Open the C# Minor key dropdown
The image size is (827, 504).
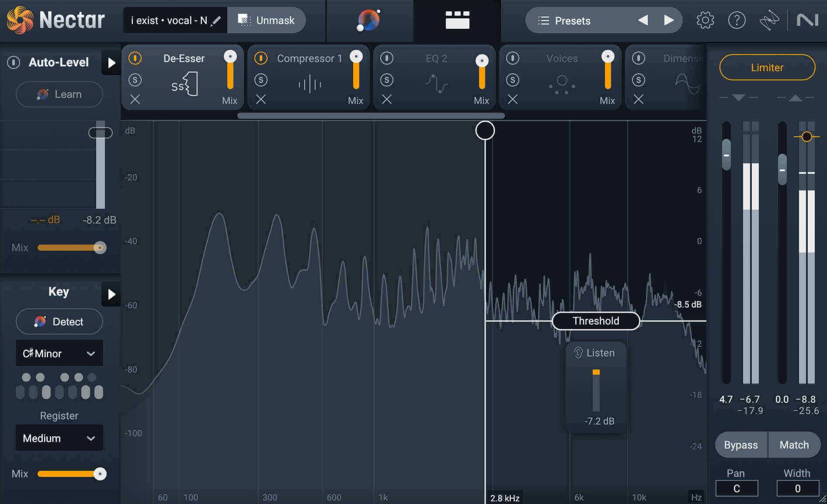pyautogui.click(x=59, y=353)
